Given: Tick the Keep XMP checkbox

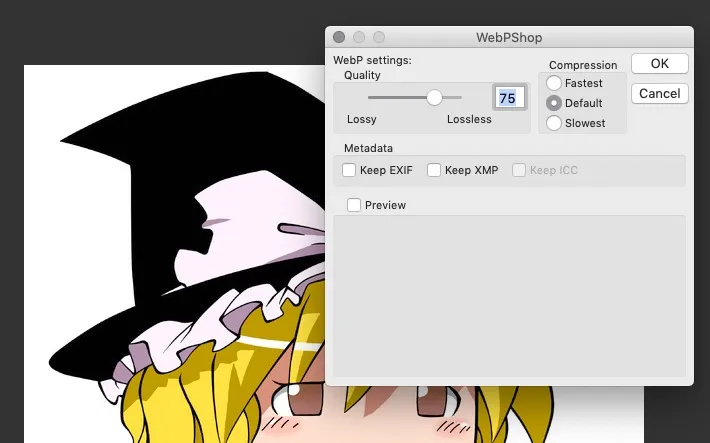Looking at the screenshot, I should pos(434,170).
